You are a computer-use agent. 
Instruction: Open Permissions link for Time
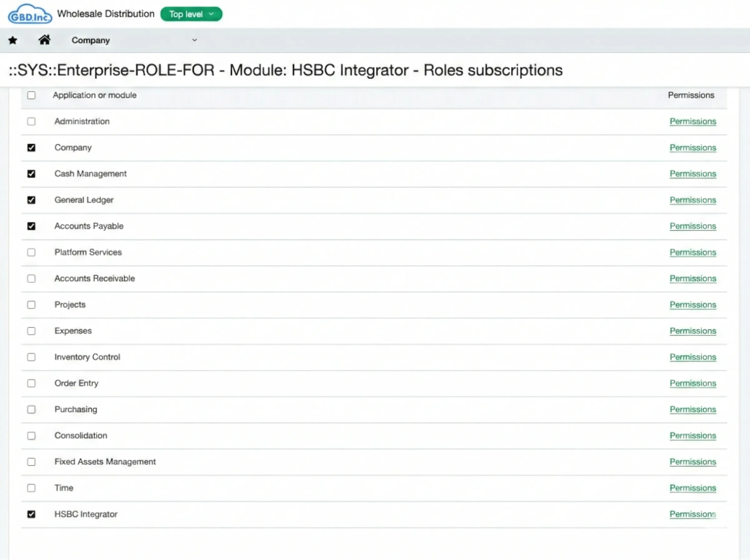coord(693,488)
